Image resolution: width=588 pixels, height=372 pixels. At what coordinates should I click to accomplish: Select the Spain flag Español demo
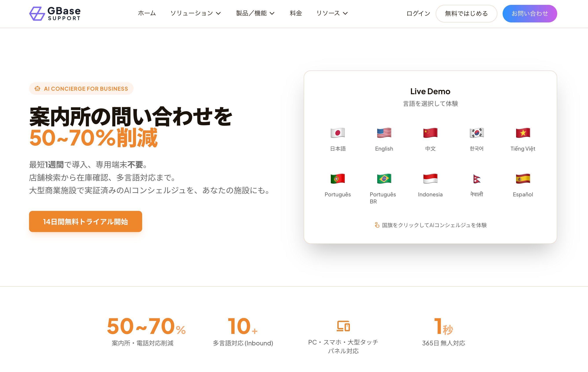click(523, 179)
